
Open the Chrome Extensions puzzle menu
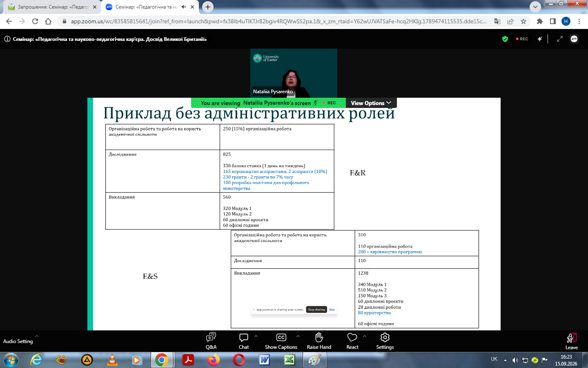[x=540, y=21]
